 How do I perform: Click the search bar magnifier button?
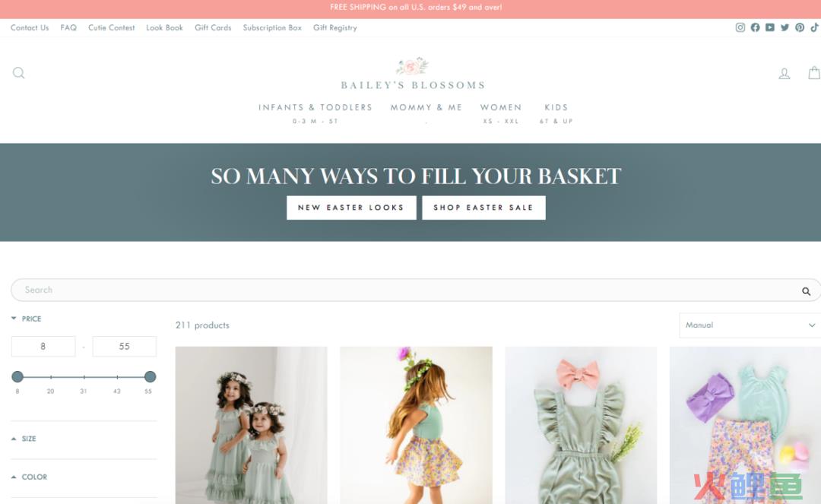pos(806,291)
